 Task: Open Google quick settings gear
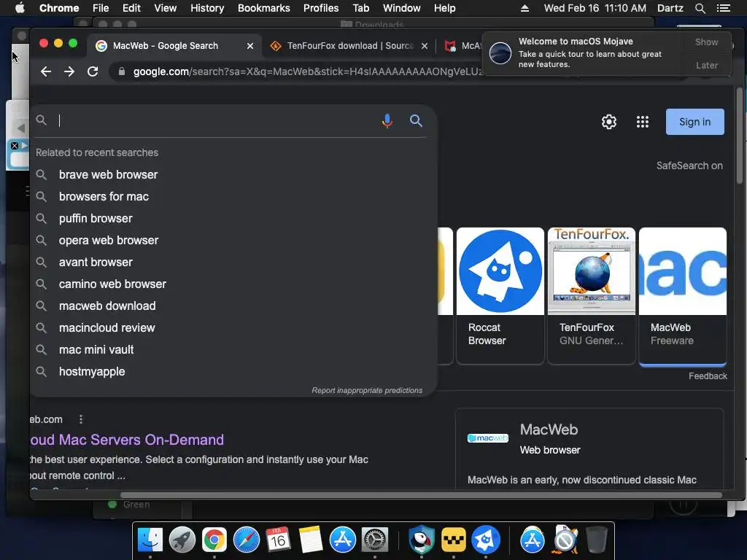pos(609,122)
